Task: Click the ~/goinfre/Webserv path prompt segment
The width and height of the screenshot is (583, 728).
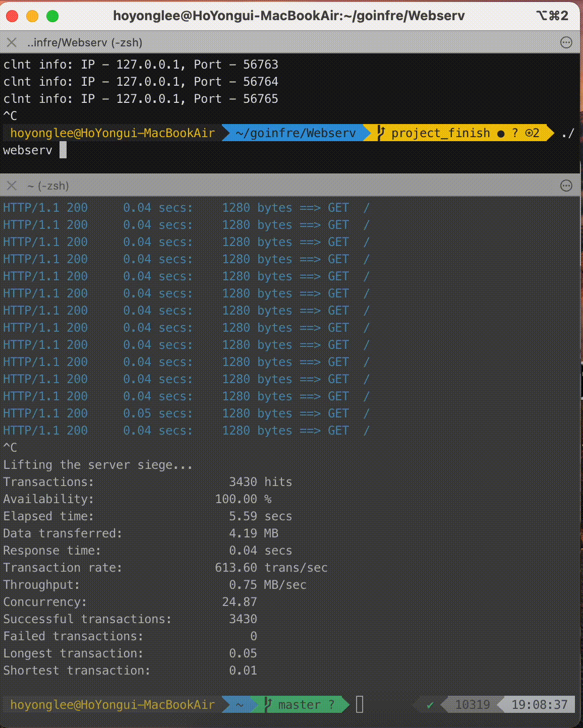Action: pyautogui.click(x=296, y=133)
